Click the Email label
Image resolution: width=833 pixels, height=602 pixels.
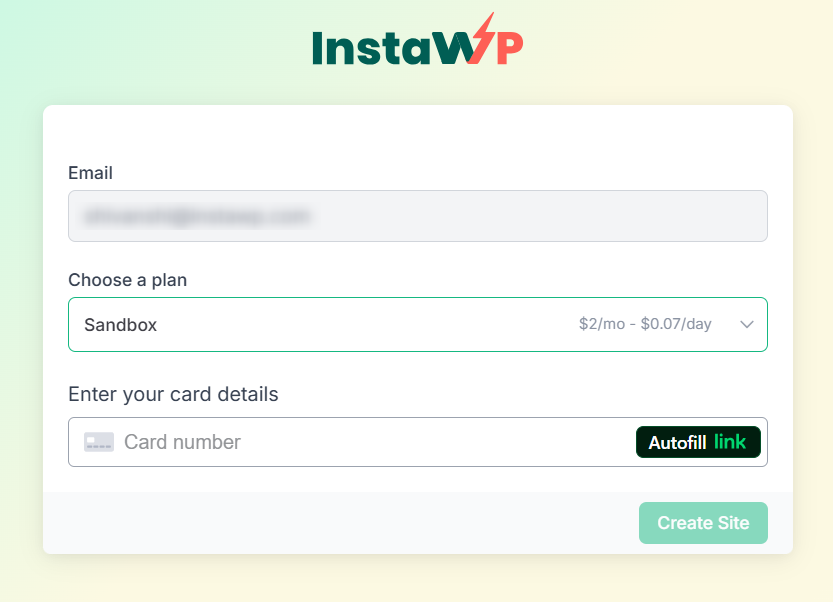tap(90, 173)
